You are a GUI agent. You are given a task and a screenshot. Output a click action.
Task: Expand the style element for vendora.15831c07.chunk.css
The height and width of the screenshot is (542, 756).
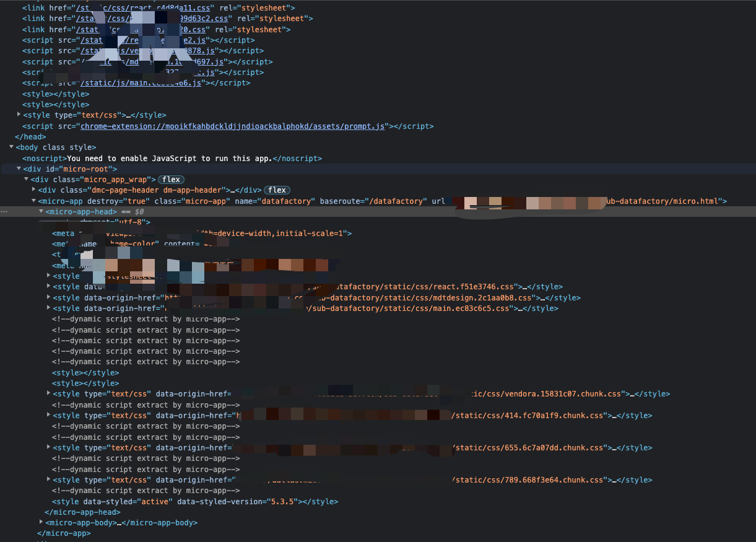[48, 393]
